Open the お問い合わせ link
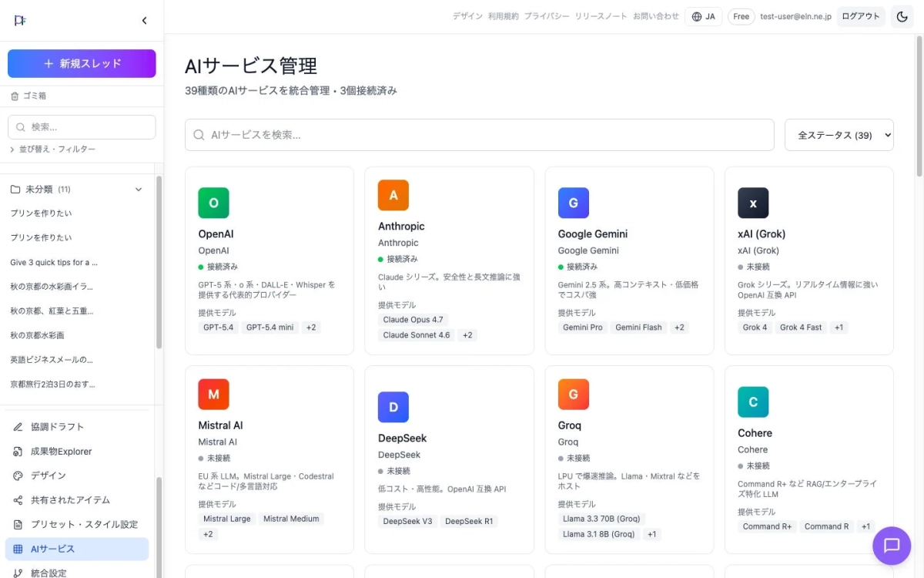The width and height of the screenshot is (924, 578). coord(656,16)
